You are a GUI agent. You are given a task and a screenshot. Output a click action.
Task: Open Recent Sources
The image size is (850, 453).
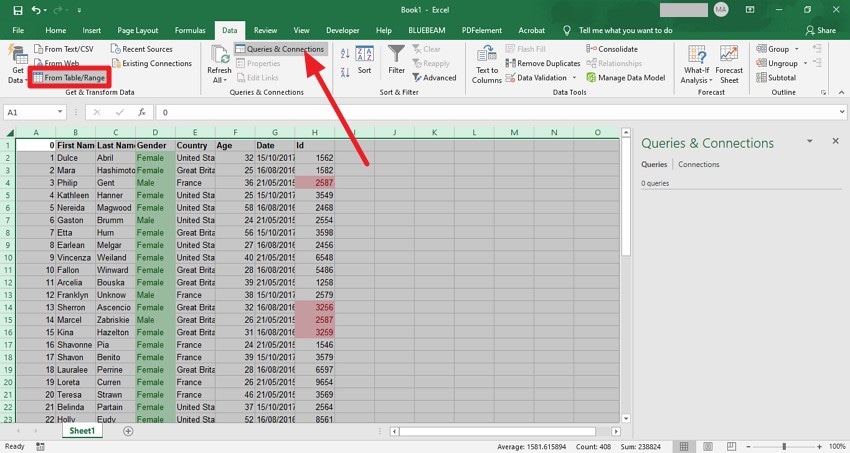[x=141, y=49]
